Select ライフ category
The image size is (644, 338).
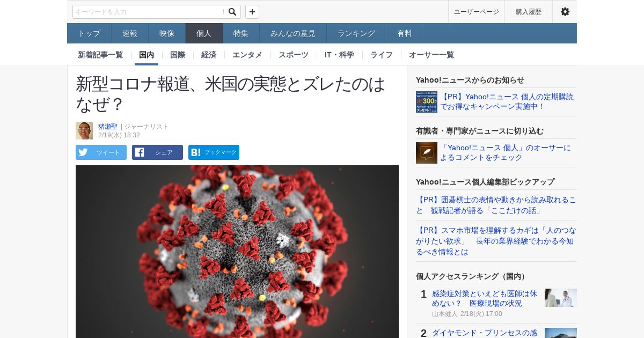[382, 55]
